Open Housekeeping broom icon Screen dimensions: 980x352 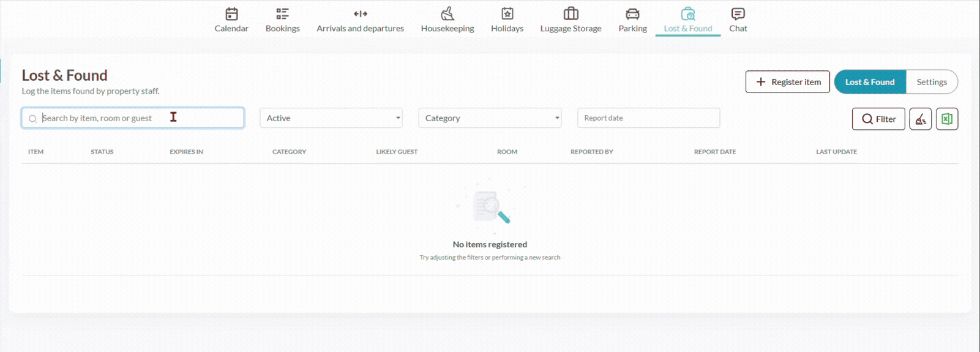447,13
